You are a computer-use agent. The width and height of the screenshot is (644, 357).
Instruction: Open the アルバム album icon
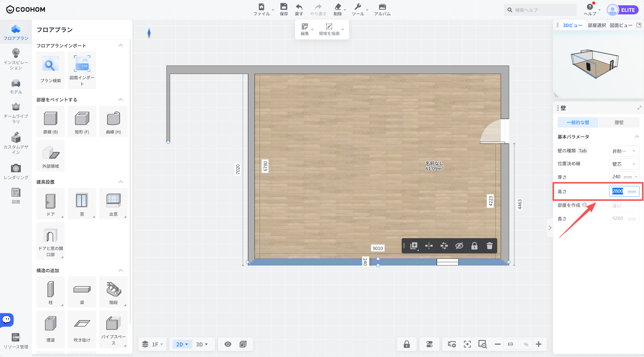point(382,7)
